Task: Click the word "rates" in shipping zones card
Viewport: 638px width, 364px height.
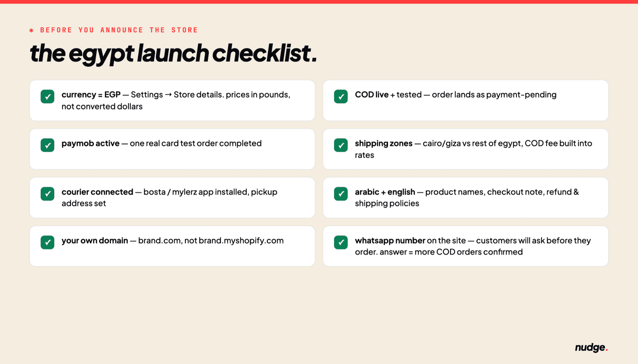Action: pyautogui.click(x=364, y=155)
